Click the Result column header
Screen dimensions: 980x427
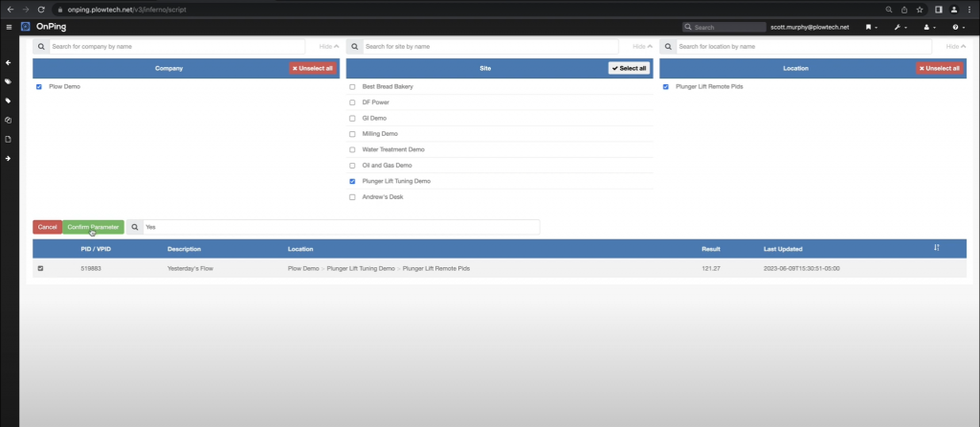pyautogui.click(x=711, y=249)
